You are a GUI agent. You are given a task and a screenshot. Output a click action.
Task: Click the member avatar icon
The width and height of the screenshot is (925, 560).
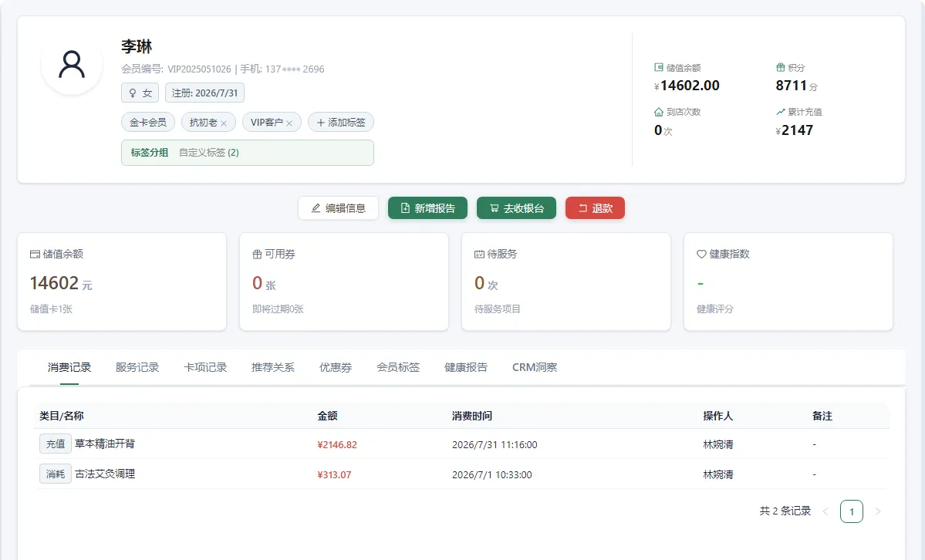72,64
